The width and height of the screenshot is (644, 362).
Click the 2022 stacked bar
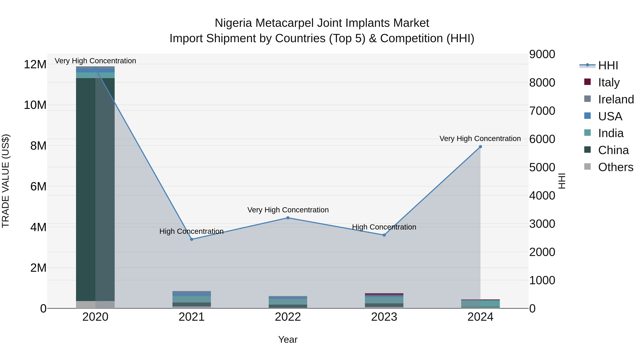coord(288,302)
